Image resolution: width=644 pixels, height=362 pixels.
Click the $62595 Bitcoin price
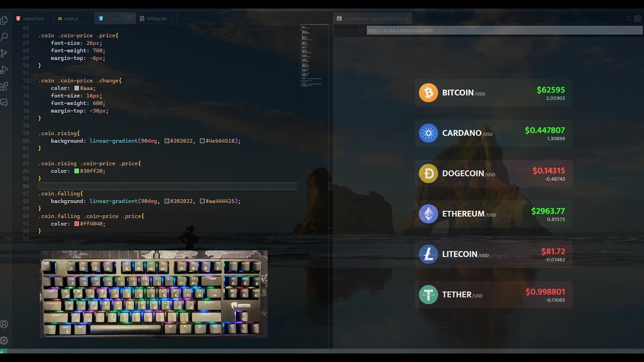pyautogui.click(x=550, y=90)
